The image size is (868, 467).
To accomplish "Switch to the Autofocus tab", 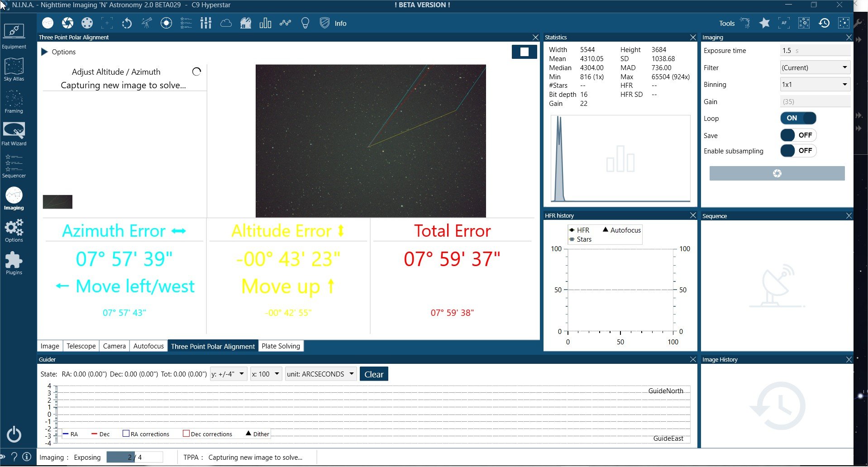I will pyautogui.click(x=148, y=346).
